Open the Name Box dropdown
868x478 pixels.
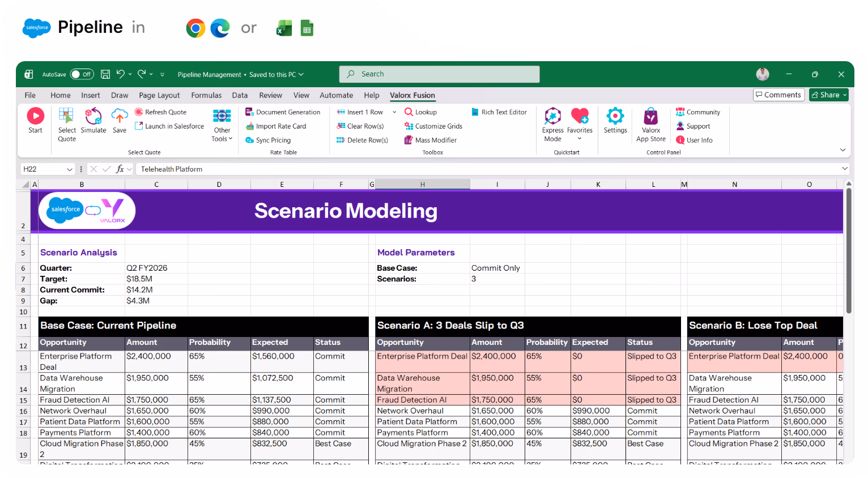[x=70, y=169]
